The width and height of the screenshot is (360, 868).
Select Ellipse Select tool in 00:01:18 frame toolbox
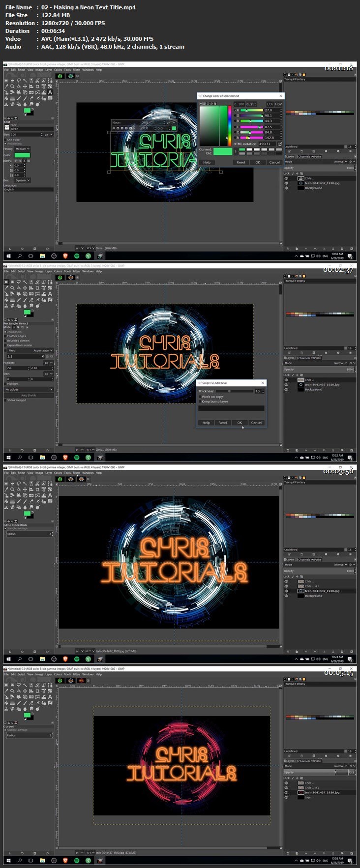pos(12,80)
